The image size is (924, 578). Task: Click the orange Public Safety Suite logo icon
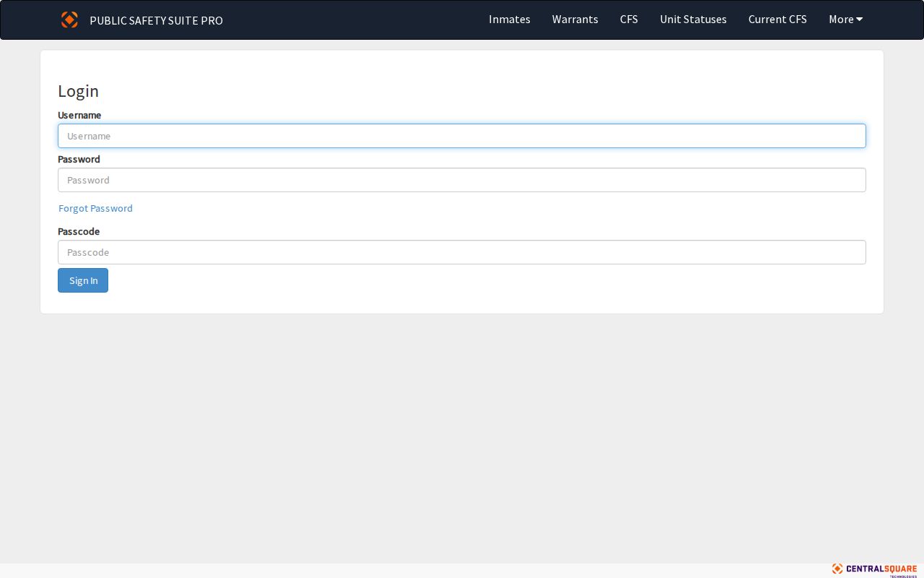point(69,20)
